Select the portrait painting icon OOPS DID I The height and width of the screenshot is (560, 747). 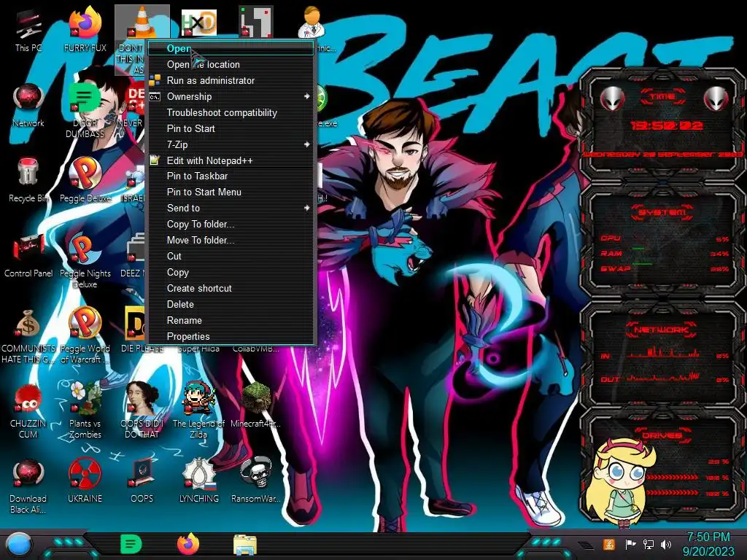click(x=142, y=411)
